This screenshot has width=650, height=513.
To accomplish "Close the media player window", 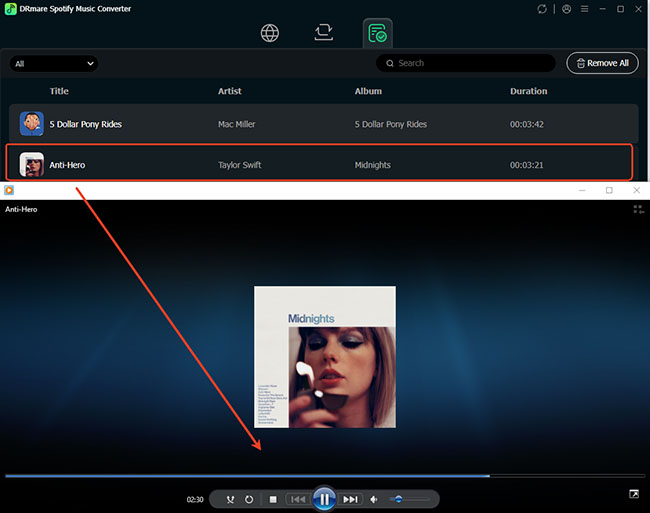I will 637,190.
